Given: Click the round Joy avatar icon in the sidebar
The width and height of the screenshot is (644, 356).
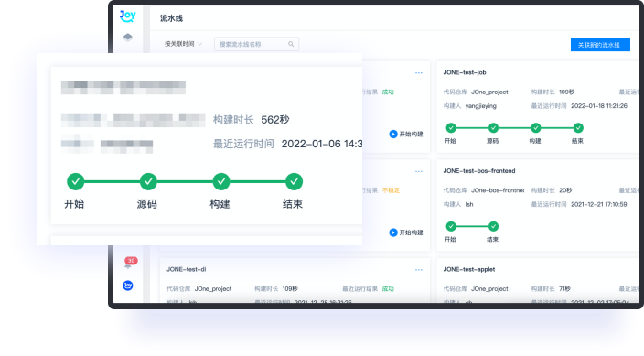Looking at the screenshot, I should (128, 286).
